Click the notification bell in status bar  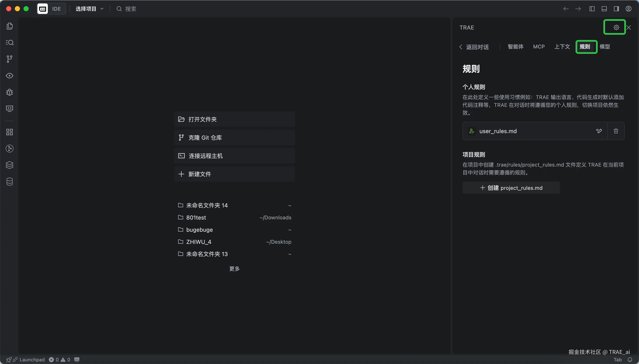coord(630,360)
